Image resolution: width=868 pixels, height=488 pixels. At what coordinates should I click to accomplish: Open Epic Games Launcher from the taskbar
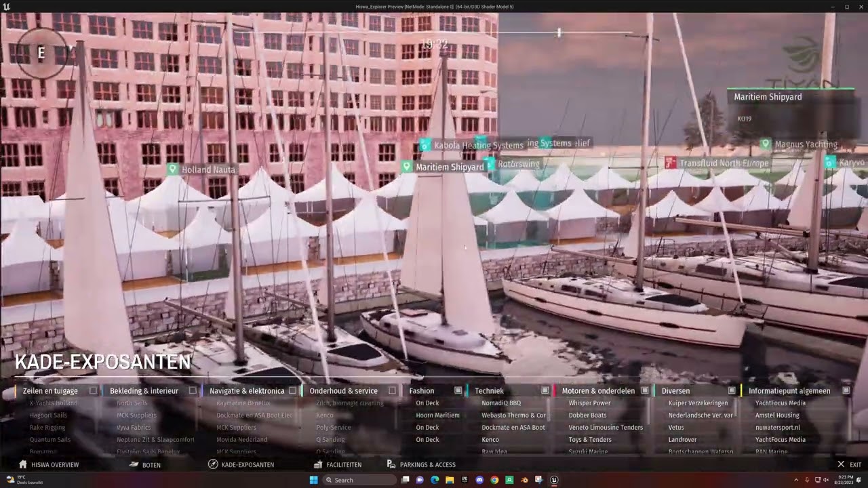tap(465, 480)
